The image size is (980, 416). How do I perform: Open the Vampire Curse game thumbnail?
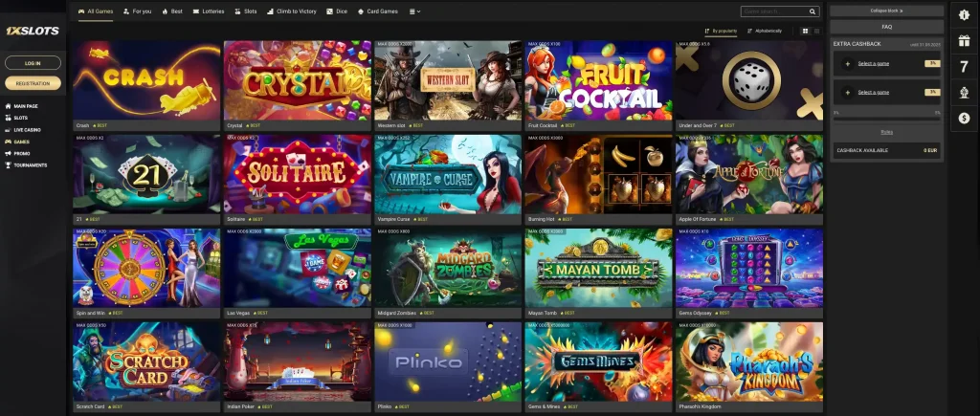click(x=448, y=174)
